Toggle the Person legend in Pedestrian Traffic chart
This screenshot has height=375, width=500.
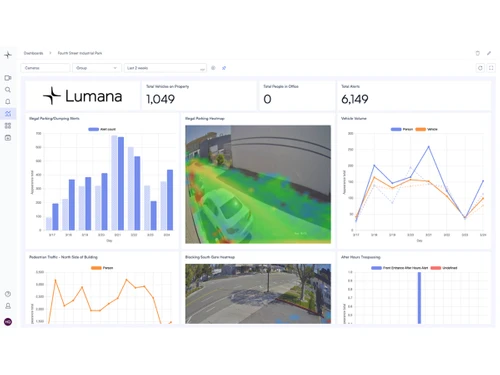click(x=102, y=268)
